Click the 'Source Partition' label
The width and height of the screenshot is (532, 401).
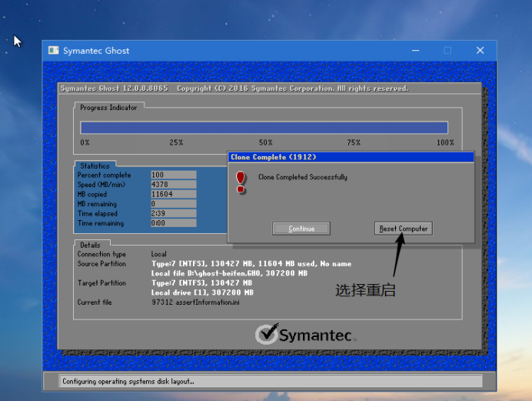[x=101, y=264]
